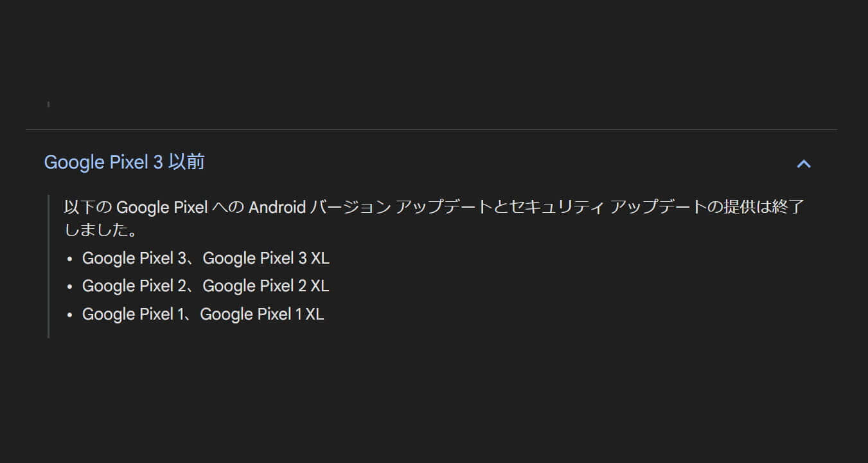
Task: Select the Google Pixel 2 XL list entry
Action: click(265, 286)
